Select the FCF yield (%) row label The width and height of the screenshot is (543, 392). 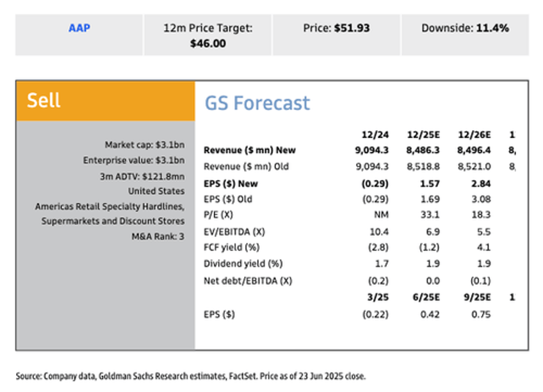tap(231, 247)
